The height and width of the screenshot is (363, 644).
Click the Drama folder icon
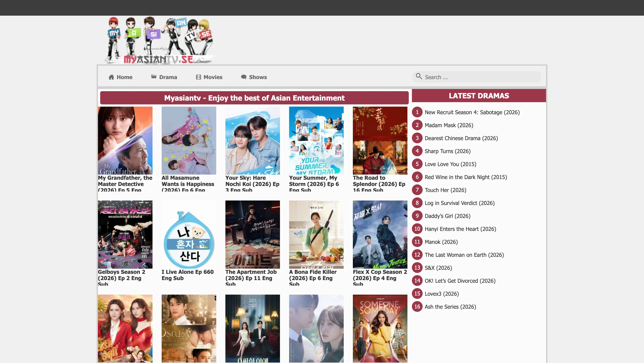154,77
